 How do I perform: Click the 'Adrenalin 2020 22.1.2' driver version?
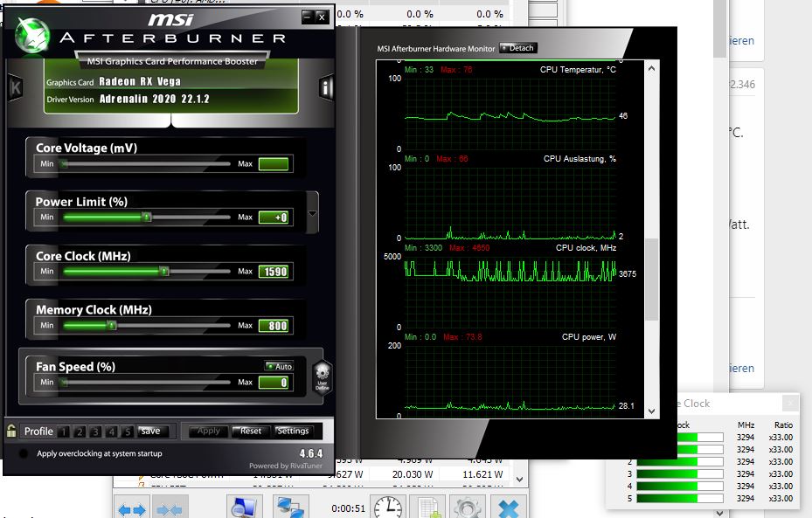155,99
